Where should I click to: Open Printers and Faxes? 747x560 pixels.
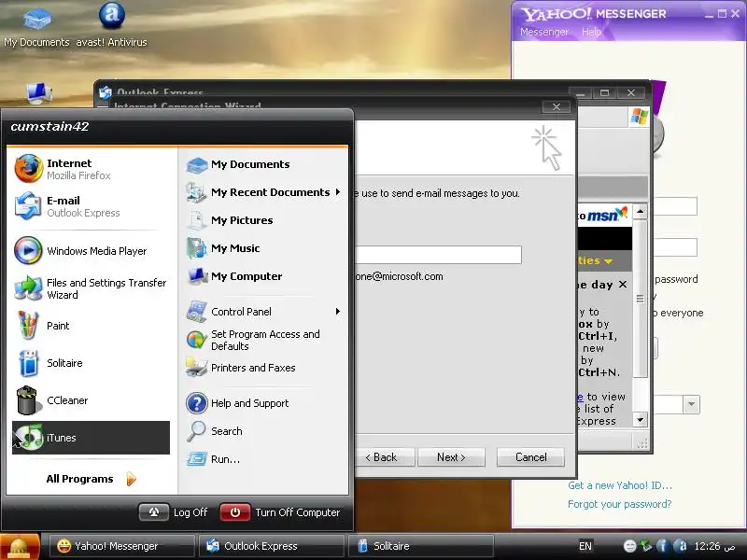(x=263, y=368)
